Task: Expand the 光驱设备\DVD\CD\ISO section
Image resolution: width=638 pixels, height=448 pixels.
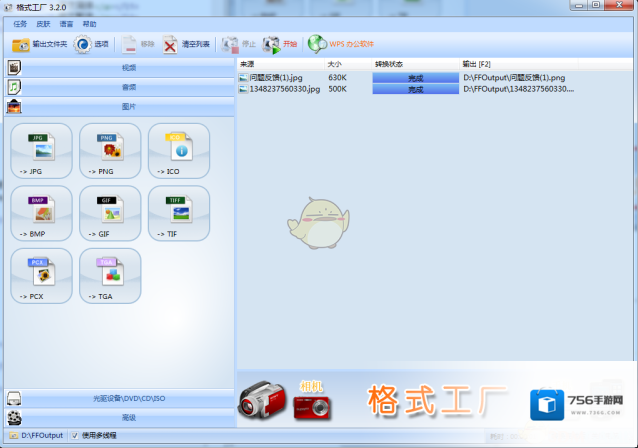Action: point(128,399)
